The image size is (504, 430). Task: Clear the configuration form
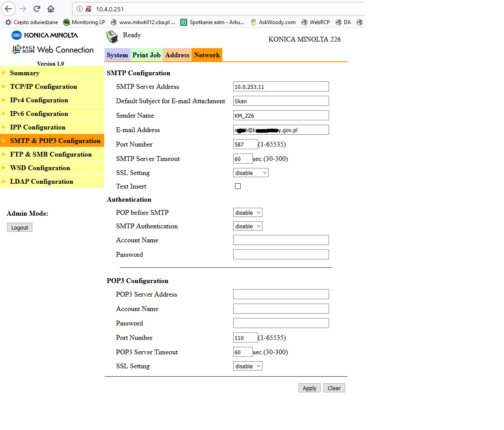point(334,388)
